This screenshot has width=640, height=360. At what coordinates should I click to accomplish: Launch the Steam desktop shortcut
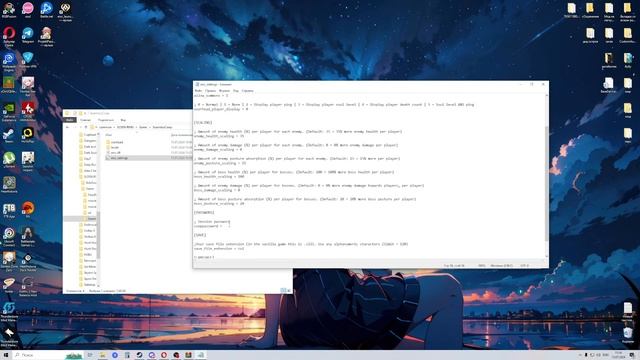pyautogui.click(x=9, y=136)
